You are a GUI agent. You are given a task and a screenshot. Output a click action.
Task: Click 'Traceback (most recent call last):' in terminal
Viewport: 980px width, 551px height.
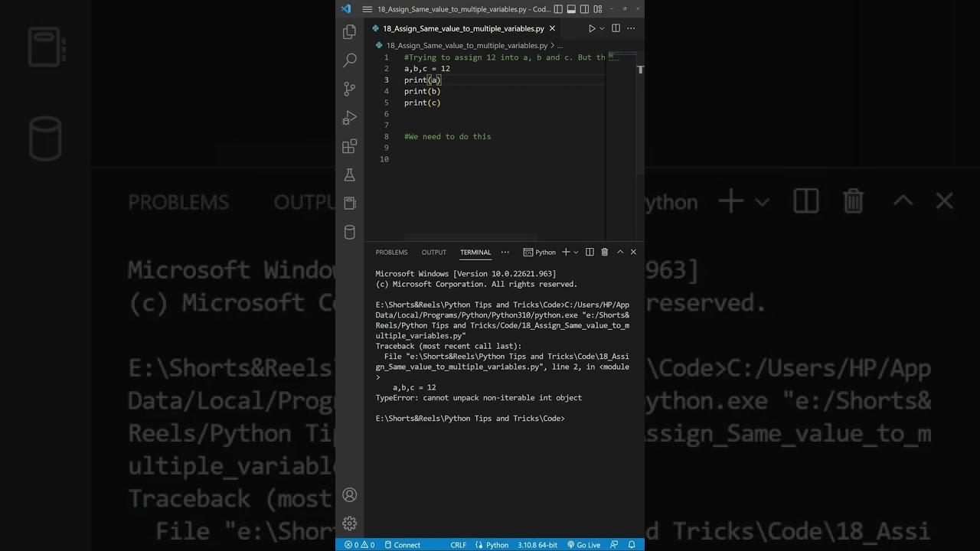449,346
